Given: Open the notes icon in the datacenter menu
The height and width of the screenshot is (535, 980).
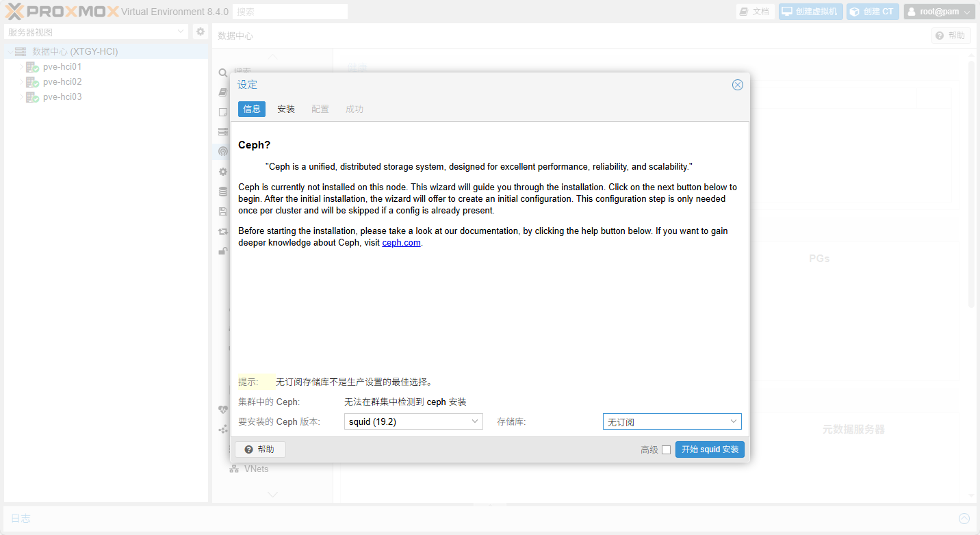Looking at the screenshot, I should point(223,112).
